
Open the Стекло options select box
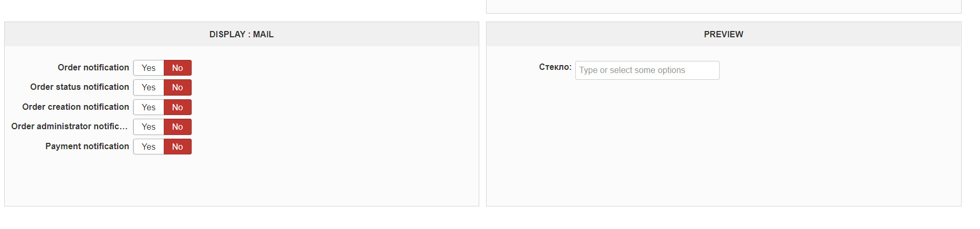pos(647,70)
